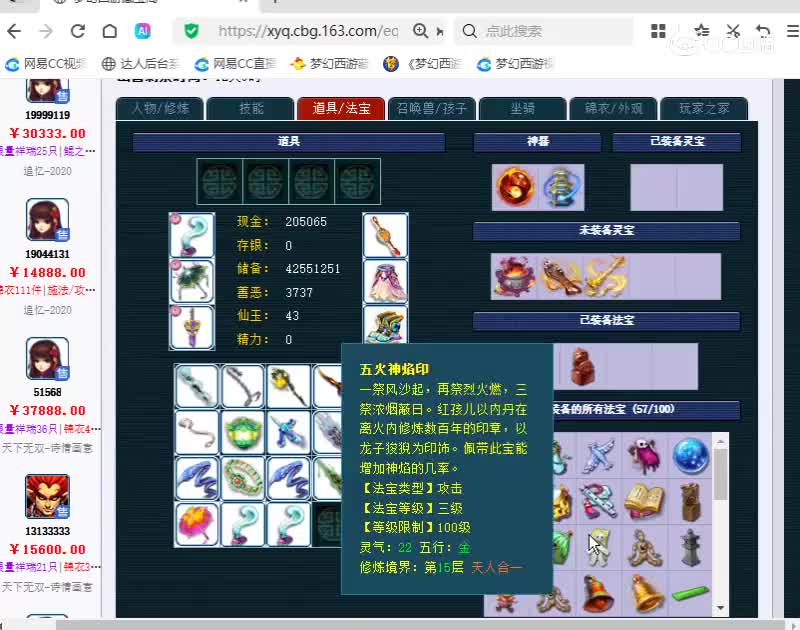
Task: Click the yellow-tipped staff inventory item
Action: [x=289, y=386]
